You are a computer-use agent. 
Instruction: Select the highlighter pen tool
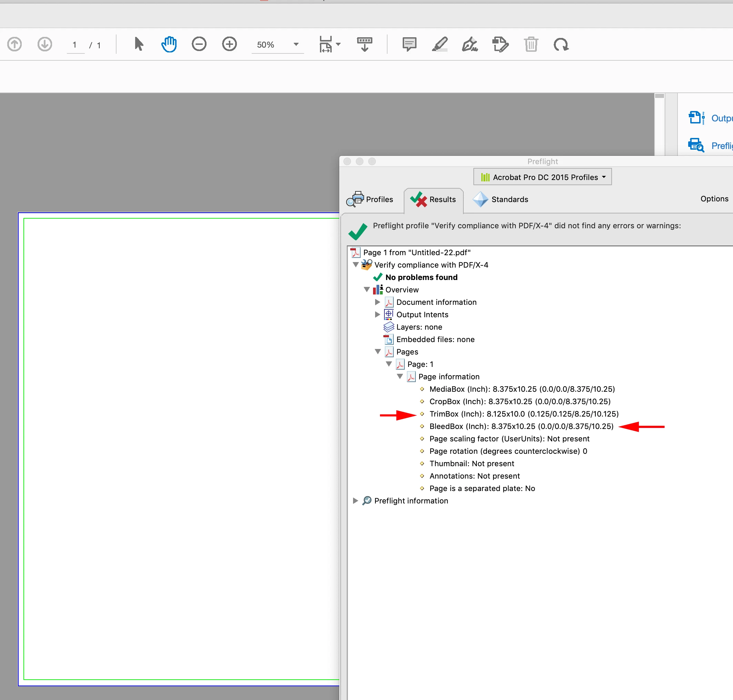(440, 44)
